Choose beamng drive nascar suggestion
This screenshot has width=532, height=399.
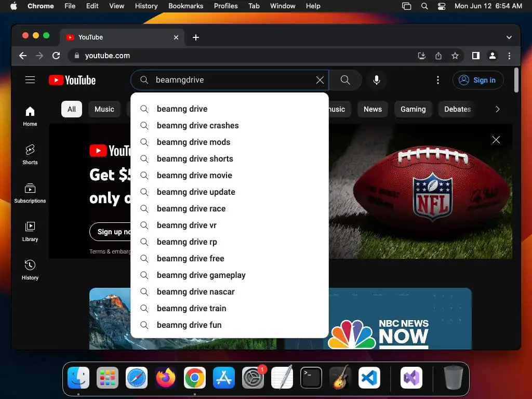(229, 292)
